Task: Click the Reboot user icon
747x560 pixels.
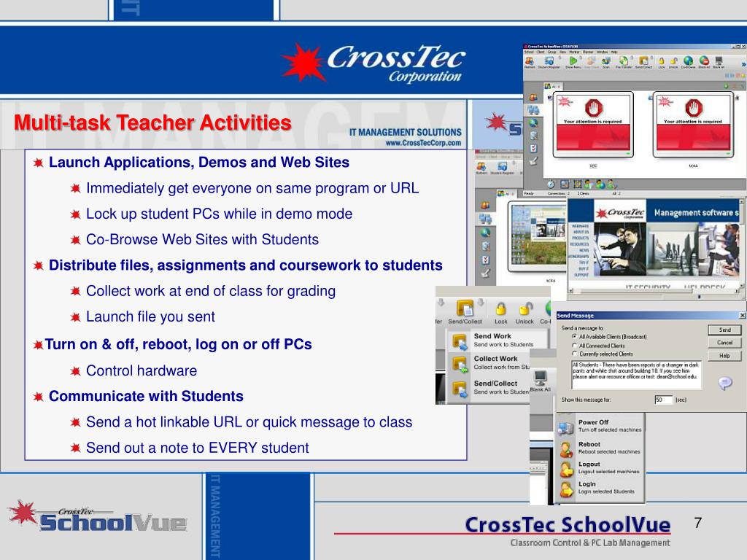Action: (x=566, y=449)
